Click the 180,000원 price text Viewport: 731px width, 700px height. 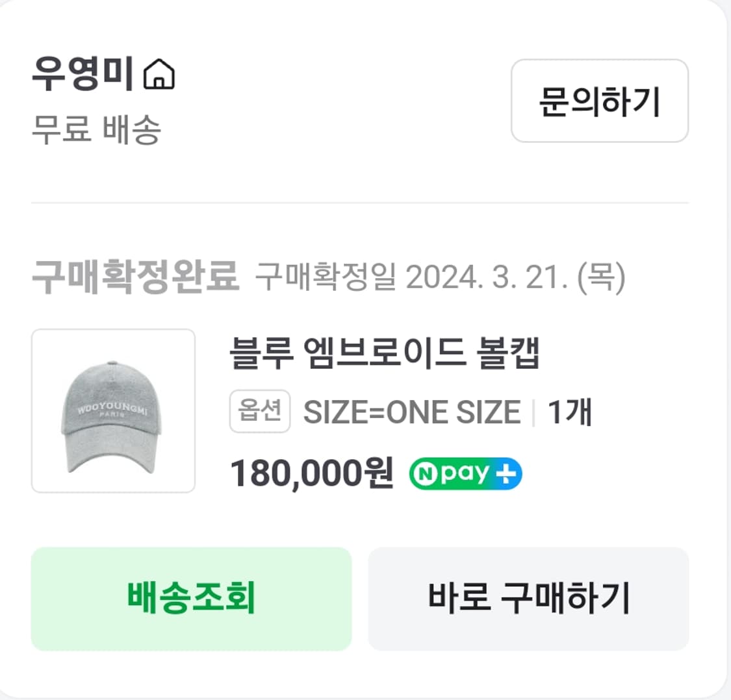[x=311, y=473]
